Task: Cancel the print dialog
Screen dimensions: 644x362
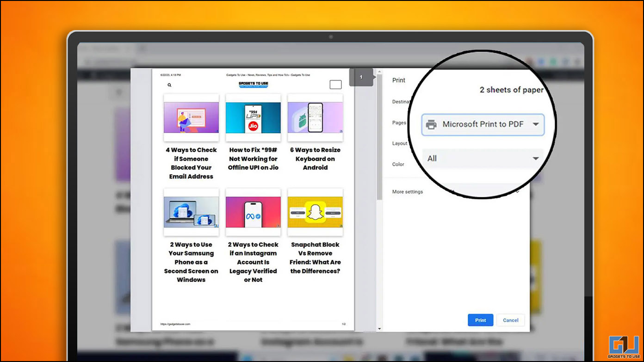Action: pyautogui.click(x=511, y=320)
